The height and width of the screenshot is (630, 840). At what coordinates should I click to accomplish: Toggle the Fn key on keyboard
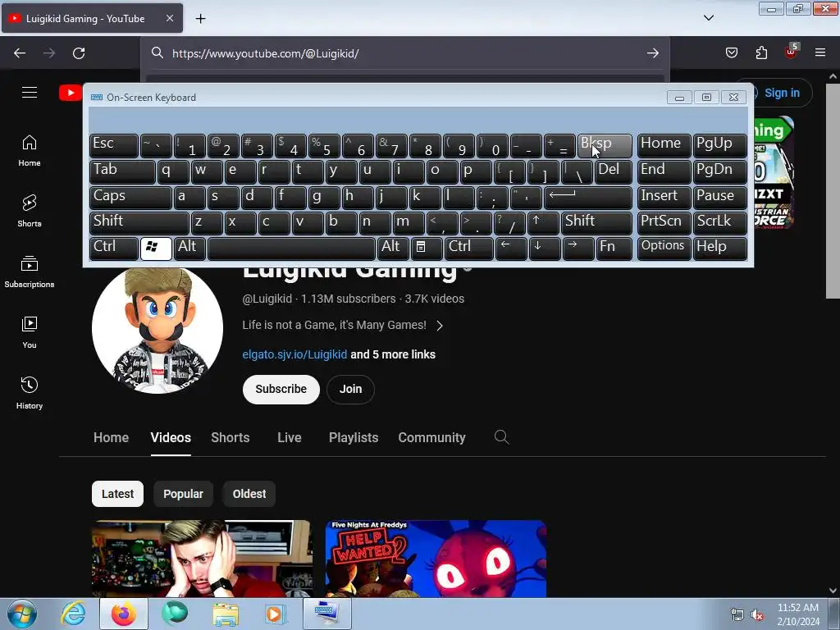click(614, 248)
